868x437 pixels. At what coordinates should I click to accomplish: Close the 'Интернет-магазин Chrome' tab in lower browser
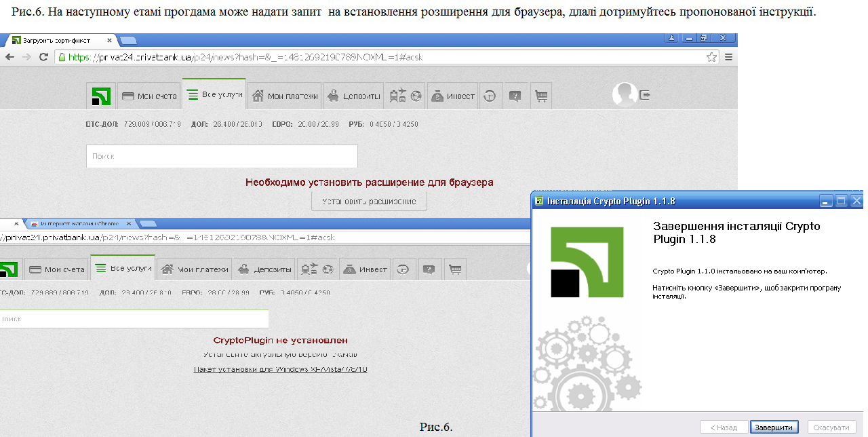pos(128,223)
